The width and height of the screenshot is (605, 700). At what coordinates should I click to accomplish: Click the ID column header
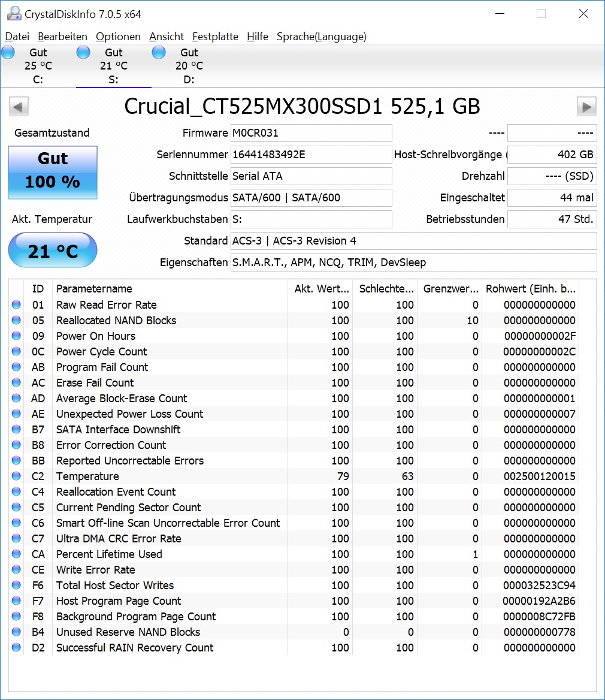(38, 289)
